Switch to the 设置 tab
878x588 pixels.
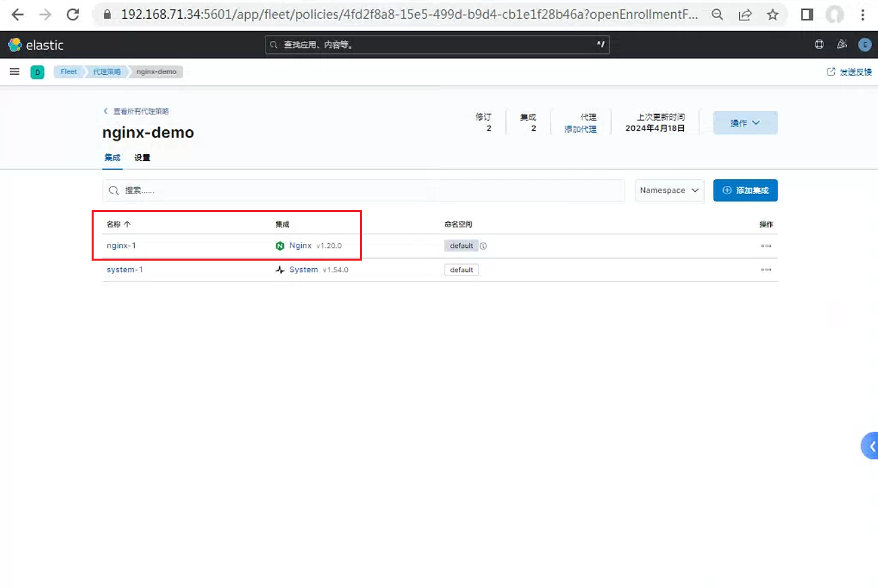point(142,158)
